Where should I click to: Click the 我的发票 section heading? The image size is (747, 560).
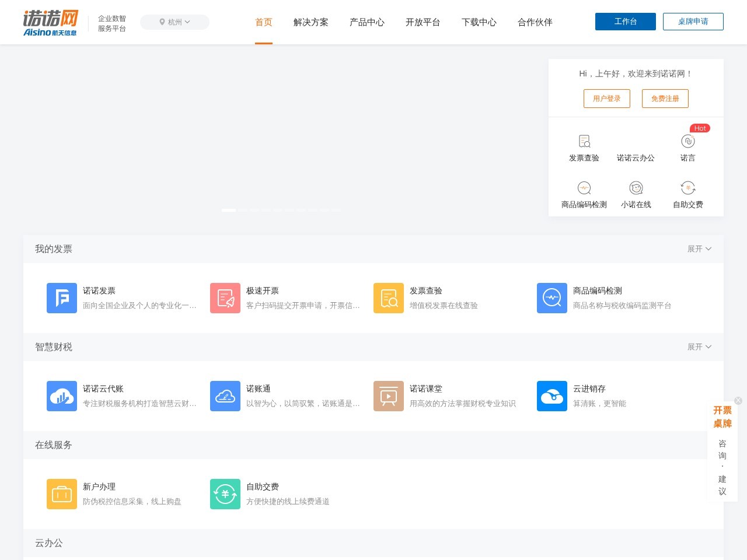point(54,249)
